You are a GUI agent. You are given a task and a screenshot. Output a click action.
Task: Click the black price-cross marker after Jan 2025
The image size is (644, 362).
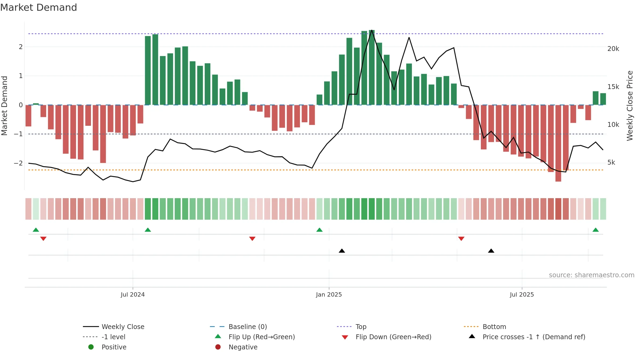click(342, 251)
